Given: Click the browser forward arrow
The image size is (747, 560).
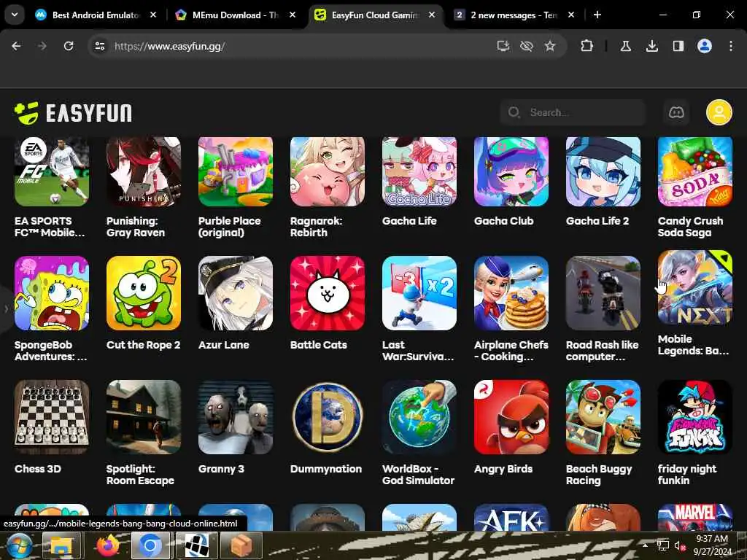Looking at the screenshot, I should (42, 46).
